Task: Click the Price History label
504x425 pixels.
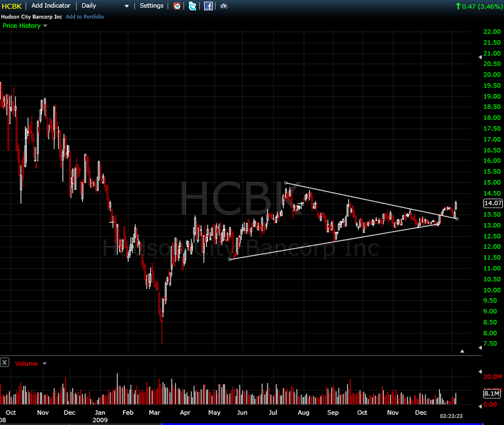Action: point(22,25)
